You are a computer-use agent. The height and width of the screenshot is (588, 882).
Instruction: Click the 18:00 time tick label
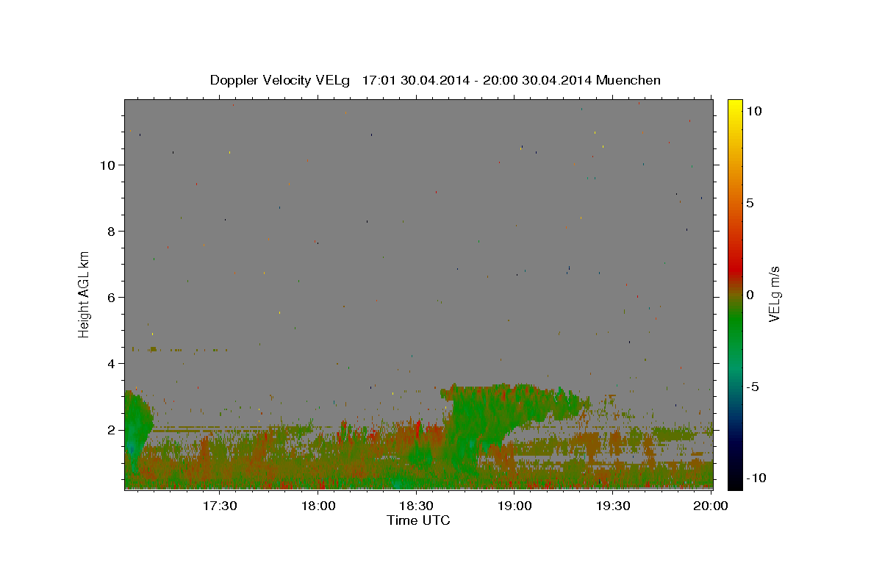point(319,506)
